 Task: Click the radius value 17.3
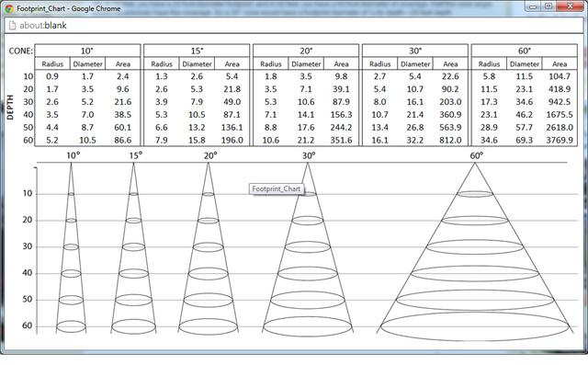(489, 102)
